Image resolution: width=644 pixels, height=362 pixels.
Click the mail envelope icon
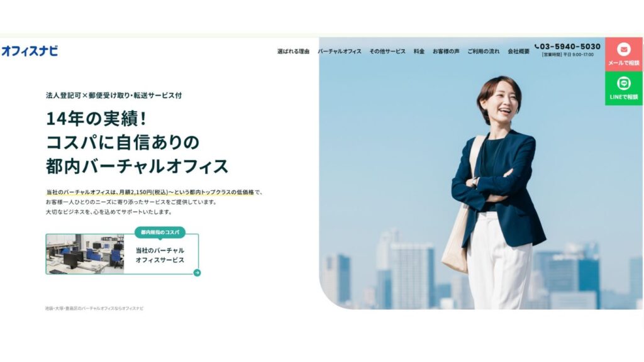pyautogui.click(x=623, y=49)
